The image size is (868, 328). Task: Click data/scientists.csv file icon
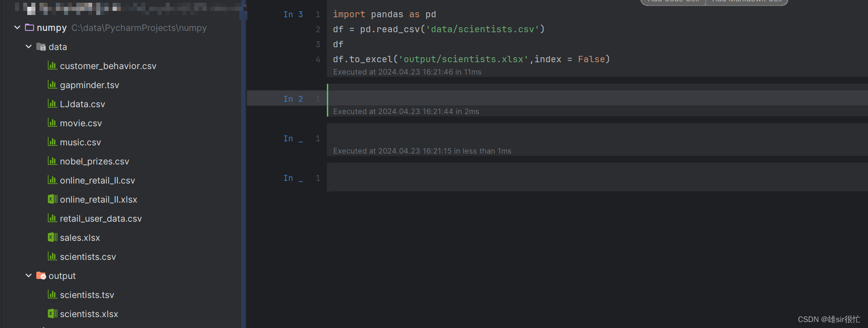[52, 256]
